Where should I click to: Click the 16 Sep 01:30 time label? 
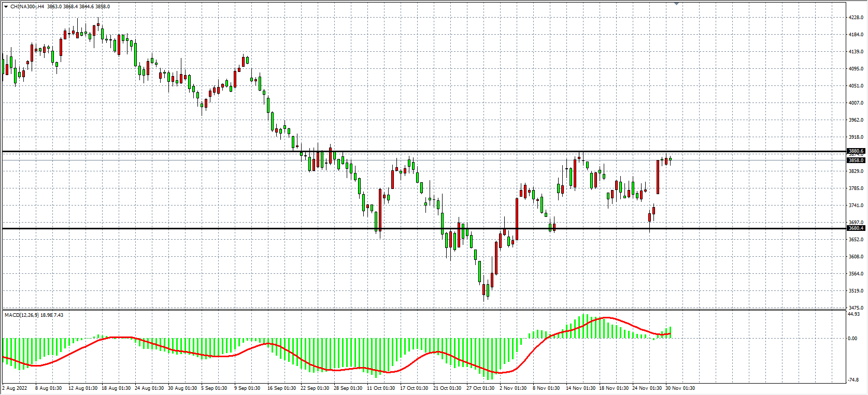tap(281, 388)
